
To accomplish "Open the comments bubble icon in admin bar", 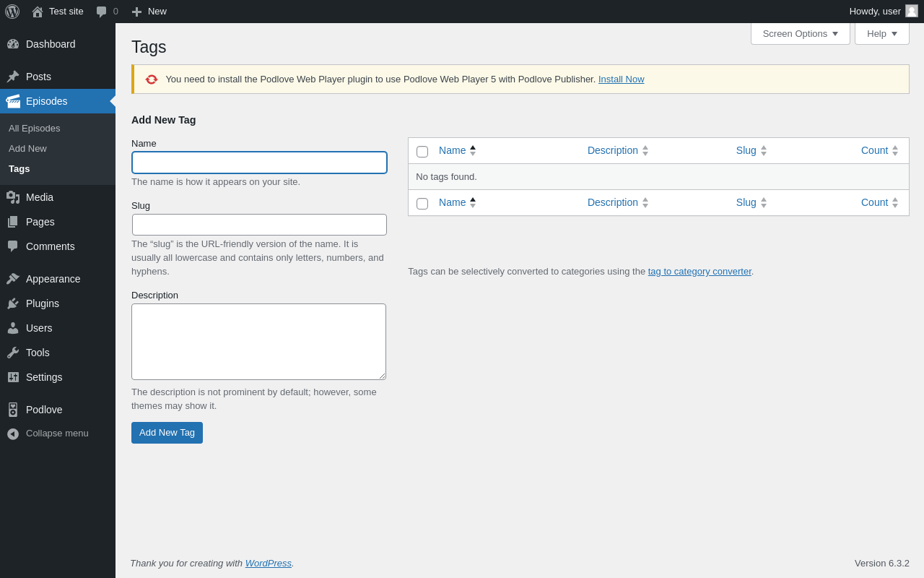I will tap(102, 12).
